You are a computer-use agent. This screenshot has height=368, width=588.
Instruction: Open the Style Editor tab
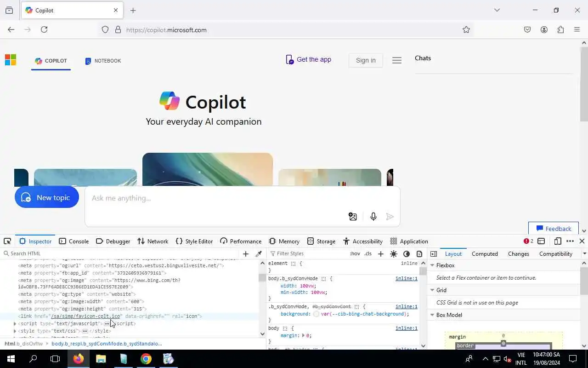194,241
